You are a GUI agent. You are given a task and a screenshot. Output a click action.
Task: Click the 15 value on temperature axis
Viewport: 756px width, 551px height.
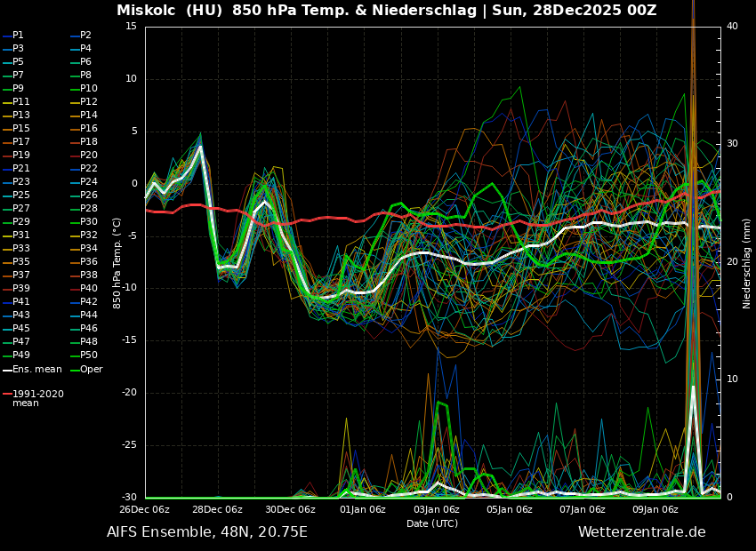pos(132,27)
